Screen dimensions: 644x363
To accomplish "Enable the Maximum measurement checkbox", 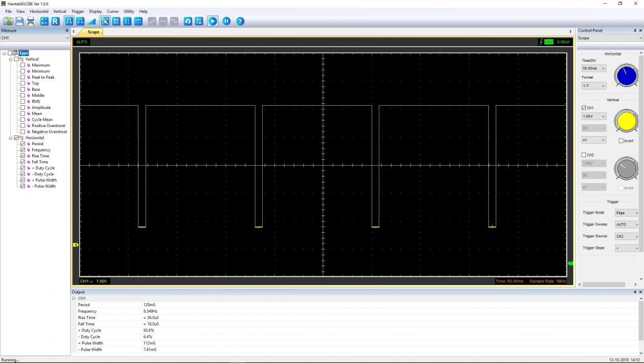I will tap(23, 65).
